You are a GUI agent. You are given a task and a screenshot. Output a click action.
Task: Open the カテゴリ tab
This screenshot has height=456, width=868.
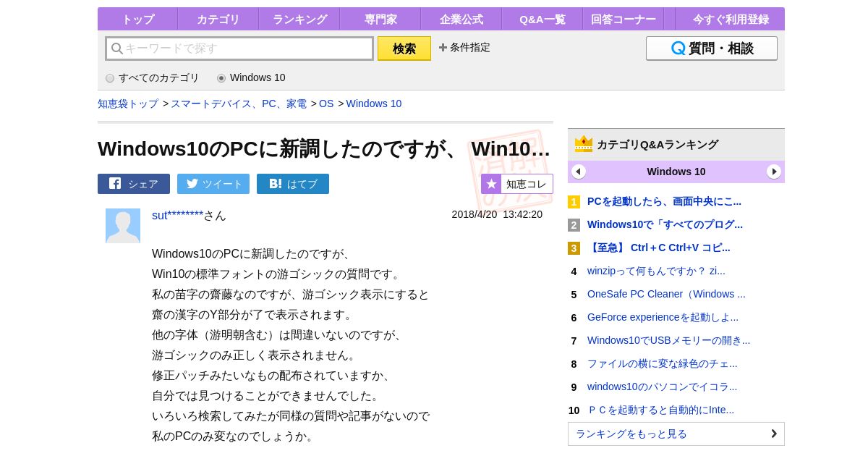(218, 20)
